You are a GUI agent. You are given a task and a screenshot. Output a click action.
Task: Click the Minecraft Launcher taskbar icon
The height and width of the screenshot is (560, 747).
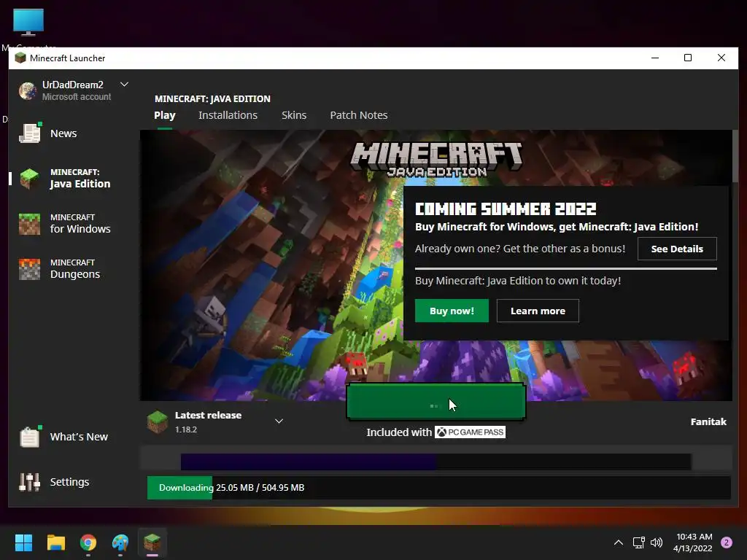(x=152, y=542)
